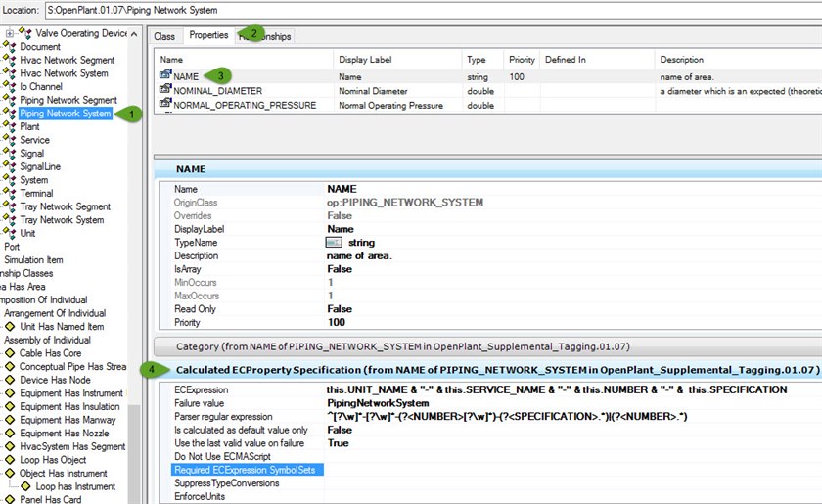Screen dimensions: 822x504
Task: Select Loop Has Object relationship
Action: pyautogui.click(x=53, y=460)
